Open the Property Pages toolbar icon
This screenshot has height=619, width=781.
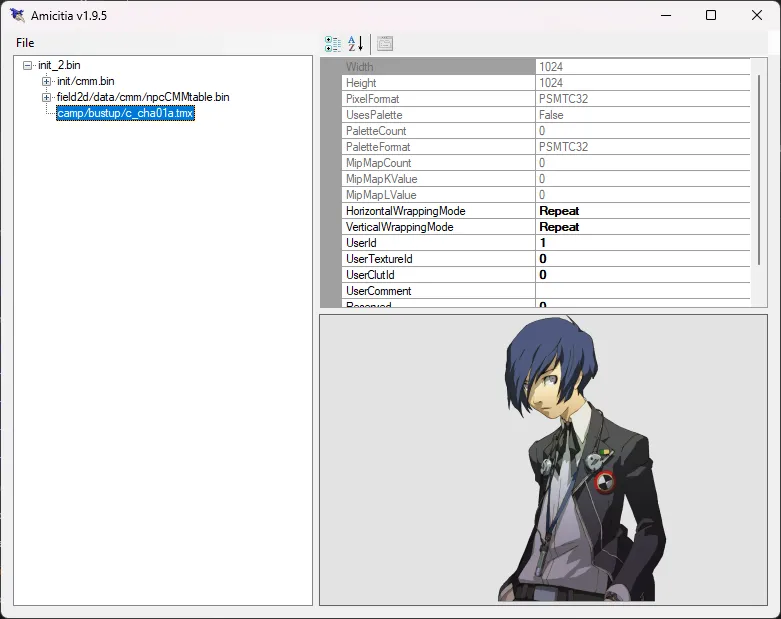tap(385, 44)
